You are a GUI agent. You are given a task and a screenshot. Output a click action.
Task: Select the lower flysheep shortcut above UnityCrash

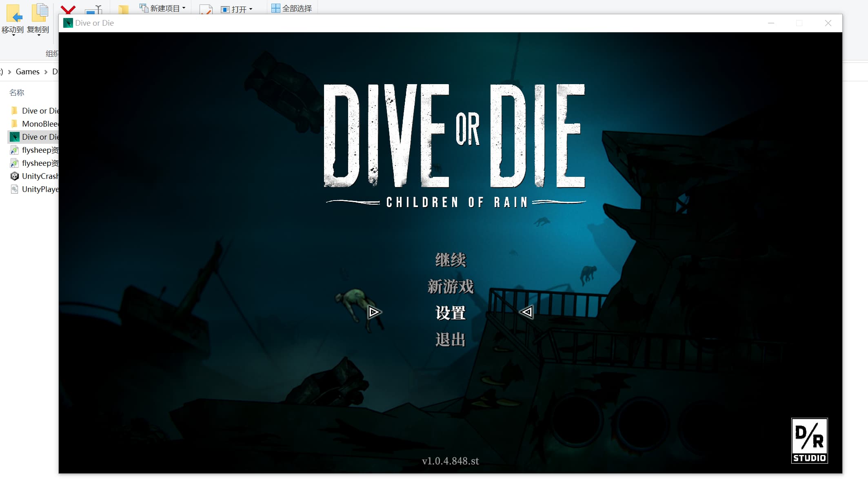point(34,163)
